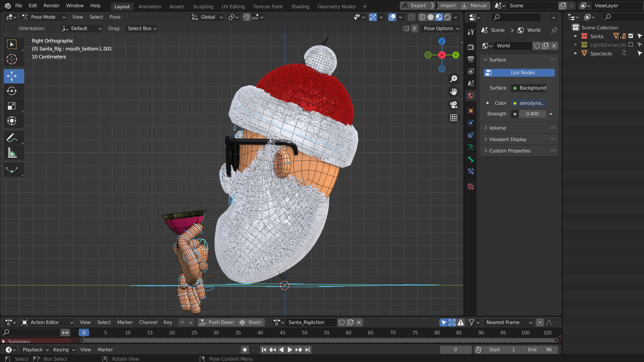Toggle the camera view icon
Screen dimensions: 644x362
(454, 105)
